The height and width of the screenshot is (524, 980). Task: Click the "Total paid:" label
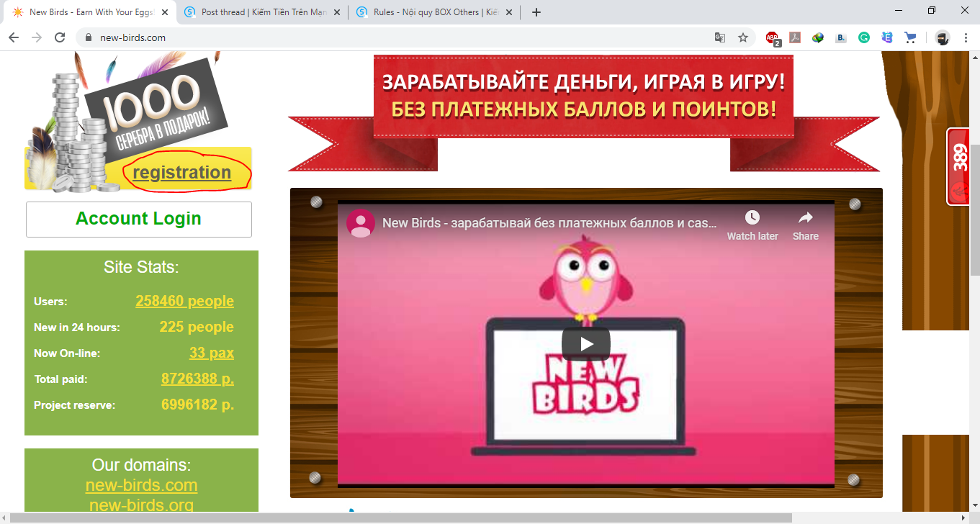(x=60, y=379)
